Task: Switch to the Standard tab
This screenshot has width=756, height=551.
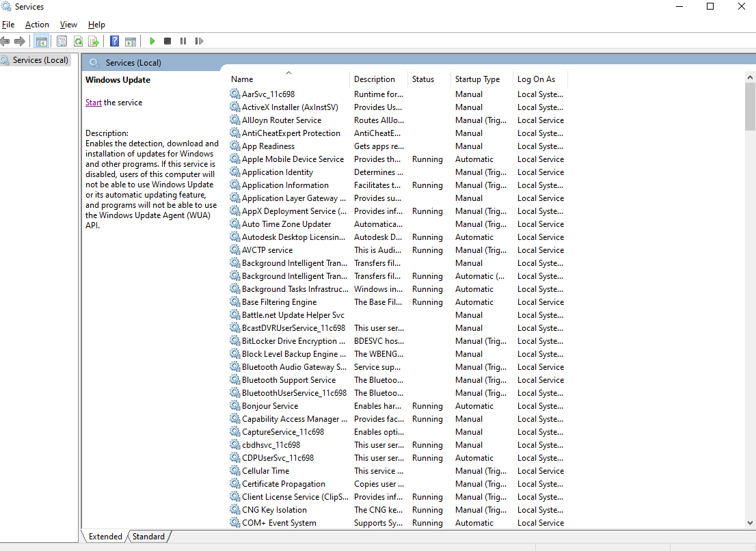Action: point(148,537)
